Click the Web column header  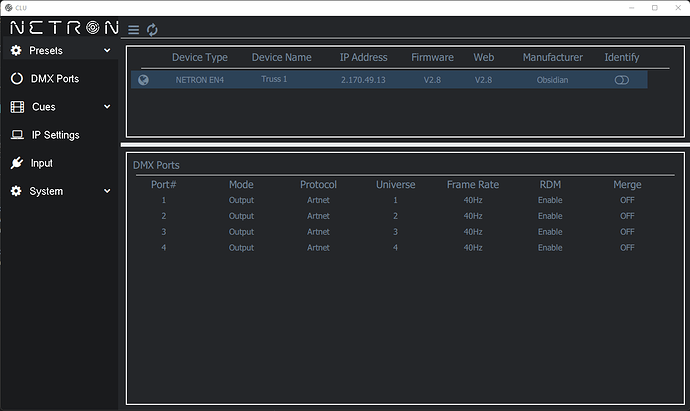coord(484,58)
